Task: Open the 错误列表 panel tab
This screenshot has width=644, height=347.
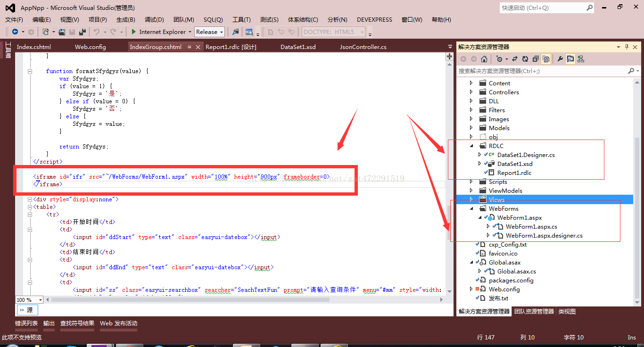Action: 26,323
